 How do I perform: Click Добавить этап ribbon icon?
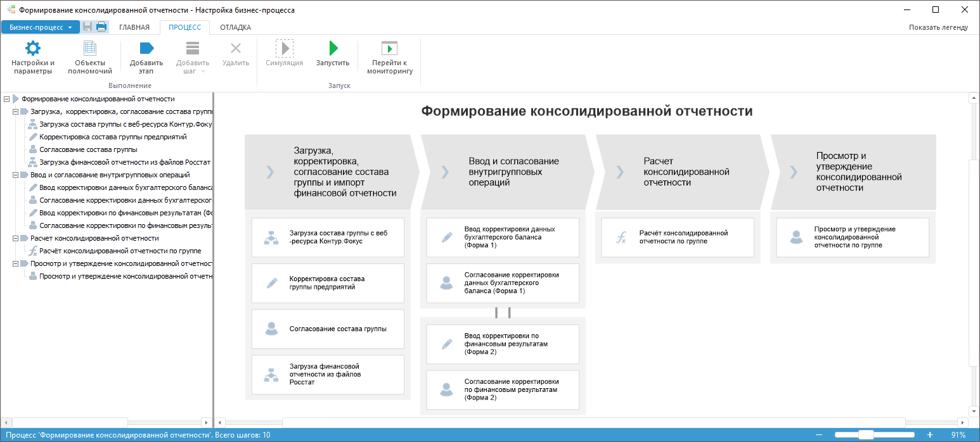tap(146, 49)
